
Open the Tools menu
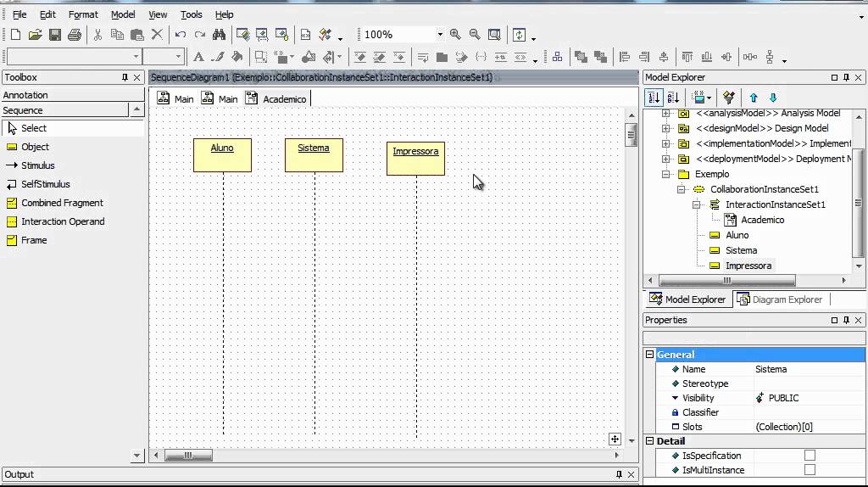[191, 15]
